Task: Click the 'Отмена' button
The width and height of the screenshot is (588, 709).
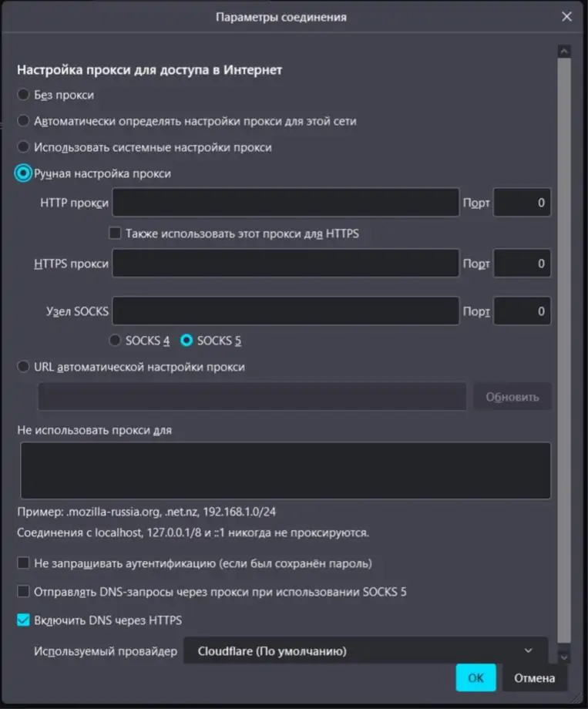Action: point(534,678)
